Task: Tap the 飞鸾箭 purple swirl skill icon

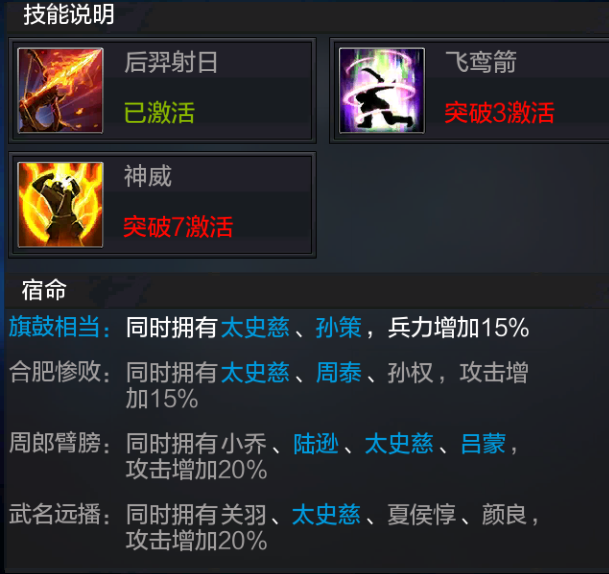Action: click(382, 90)
